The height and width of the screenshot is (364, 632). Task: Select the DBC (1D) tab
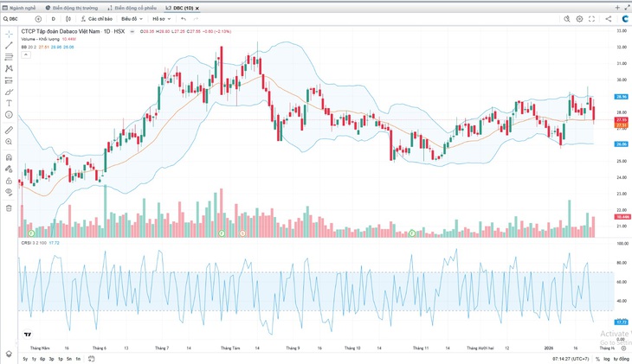(180, 8)
